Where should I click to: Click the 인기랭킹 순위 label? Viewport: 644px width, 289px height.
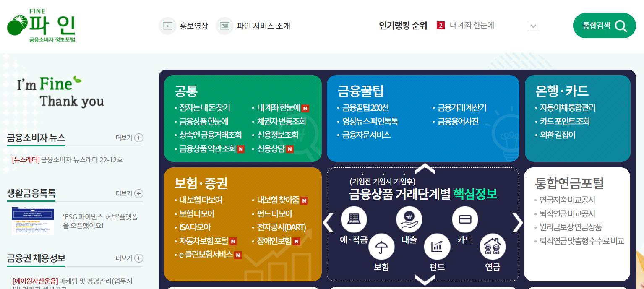point(403,26)
